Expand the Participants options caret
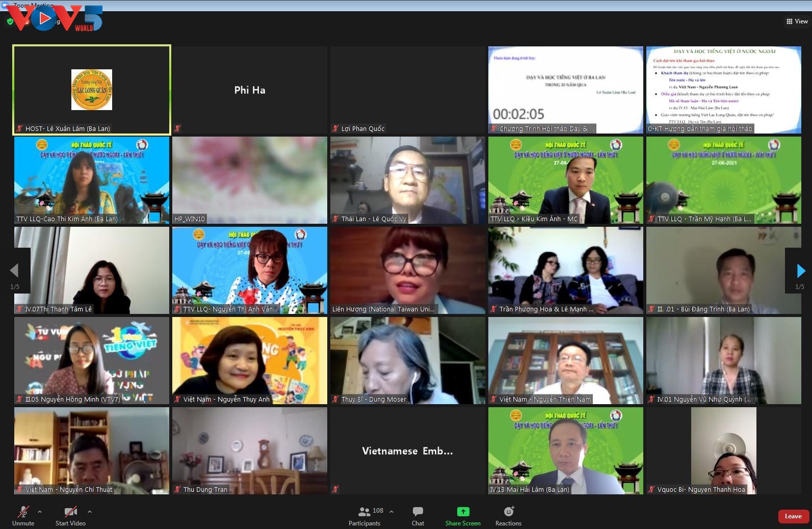This screenshot has height=529, width=812. click(391, 511)
